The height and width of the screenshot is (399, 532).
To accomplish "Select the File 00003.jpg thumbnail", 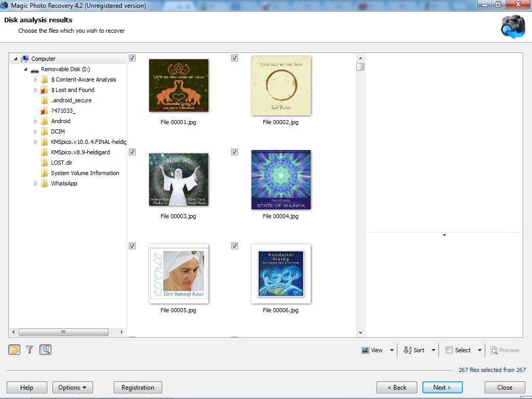I will tap(179, 179).
